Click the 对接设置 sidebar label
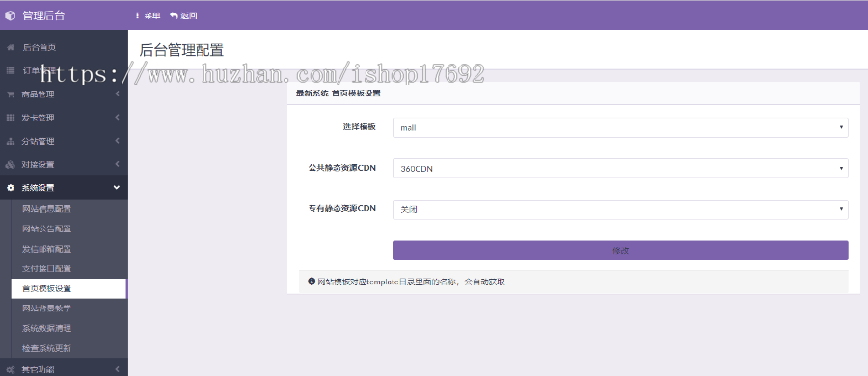868x376 pixels. tap(39, 165)
